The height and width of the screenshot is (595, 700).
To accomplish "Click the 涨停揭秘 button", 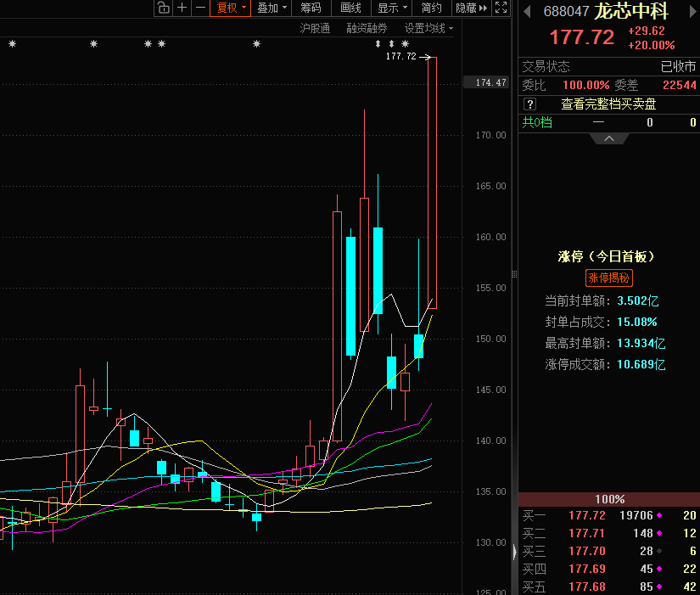I will [608, 278].
